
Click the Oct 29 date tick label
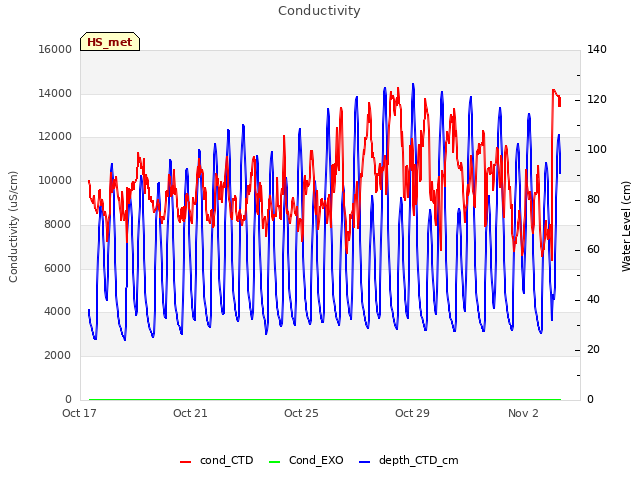click(x=412, y=413)
